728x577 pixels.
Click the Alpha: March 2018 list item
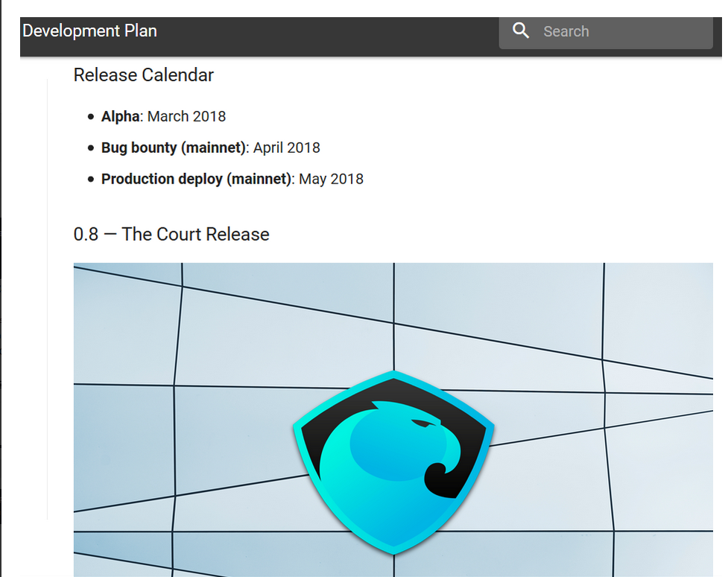click(163, 116)
